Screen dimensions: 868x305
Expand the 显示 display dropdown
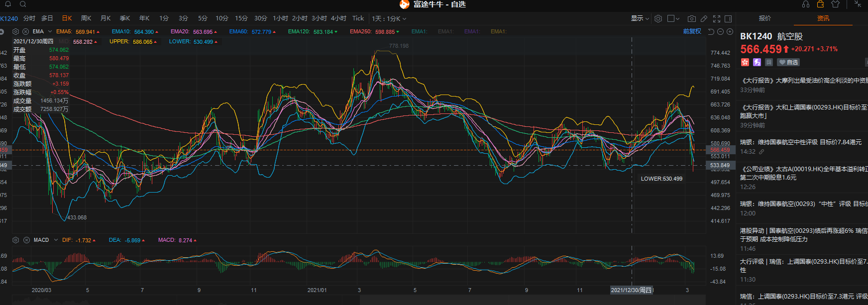(640, 18)
